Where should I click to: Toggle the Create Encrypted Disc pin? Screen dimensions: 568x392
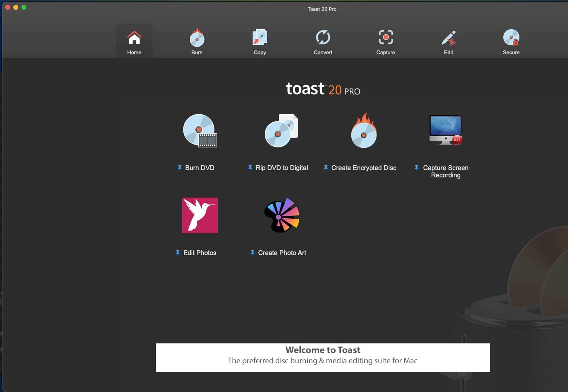[x=326, y=168]
